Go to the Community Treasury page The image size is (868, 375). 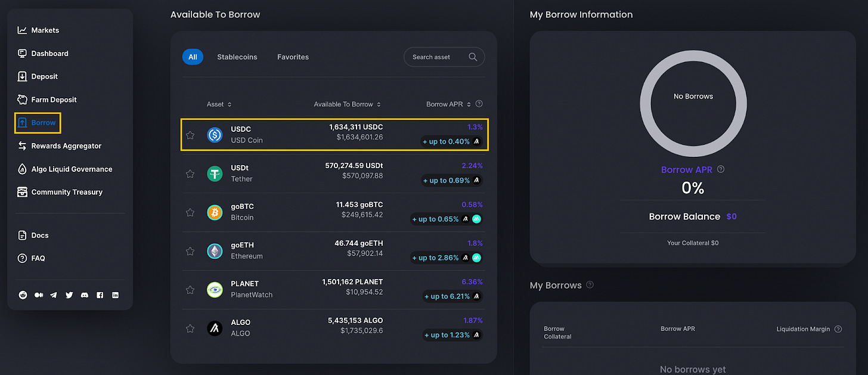click(60, 192)
